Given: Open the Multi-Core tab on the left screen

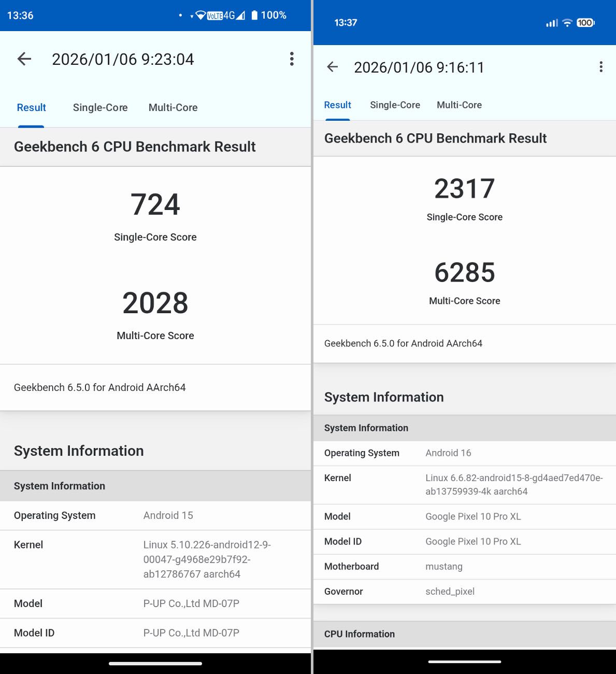Looking at the screenshot, I should 173,107.
